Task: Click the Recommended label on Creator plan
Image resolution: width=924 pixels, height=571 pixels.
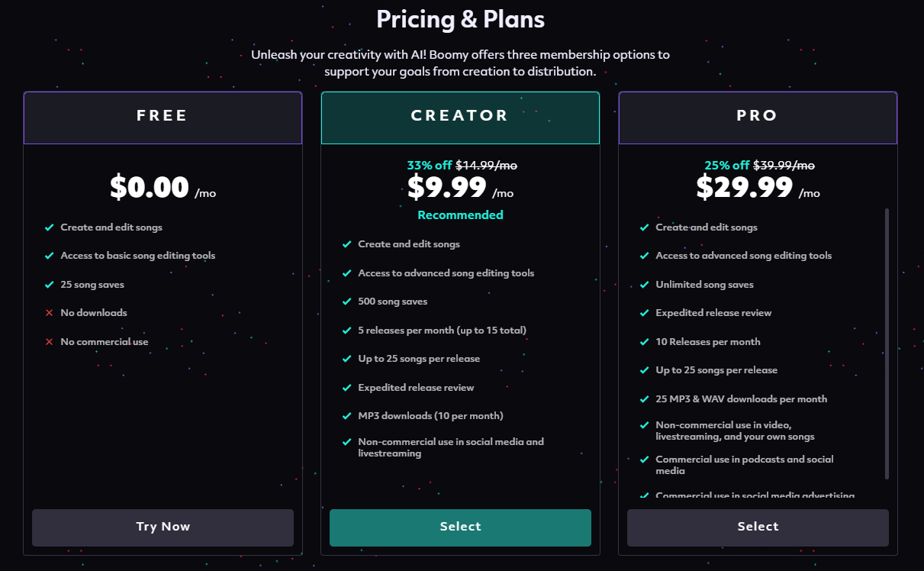Action: [460, 215]
